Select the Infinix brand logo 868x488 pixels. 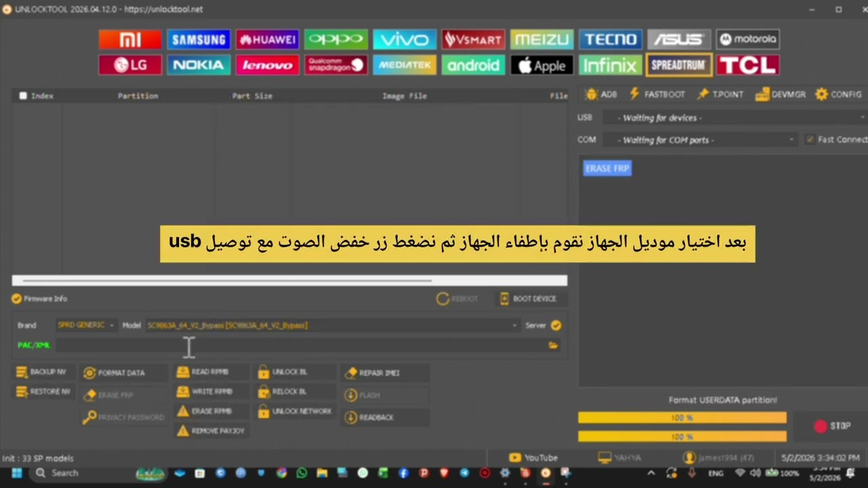click(x=610, y=65)
